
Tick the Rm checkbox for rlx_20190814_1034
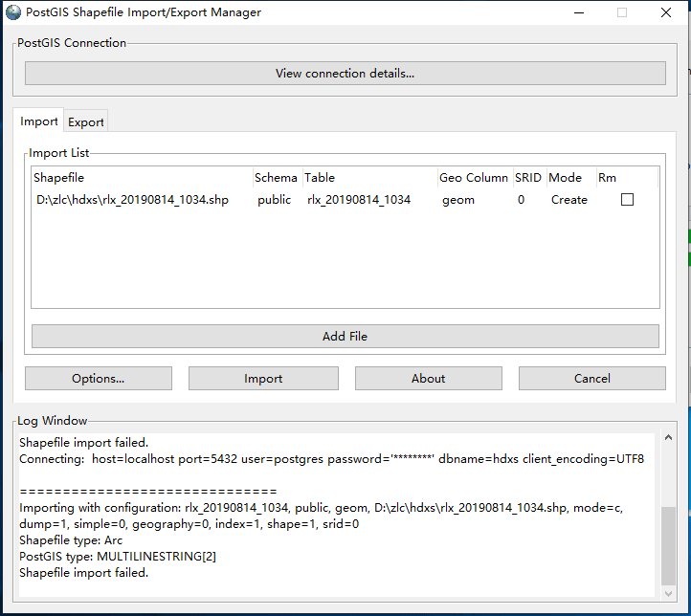(627, 200)
